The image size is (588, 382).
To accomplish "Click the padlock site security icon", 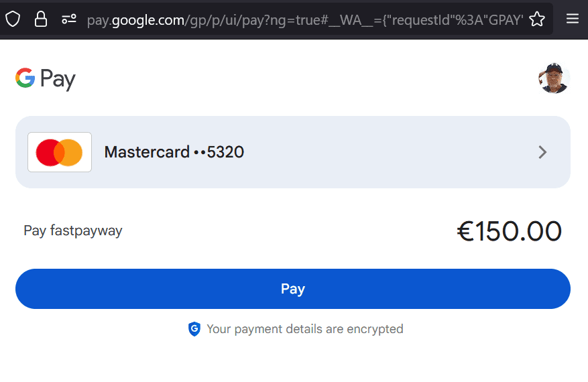I will tap(41, 19).
